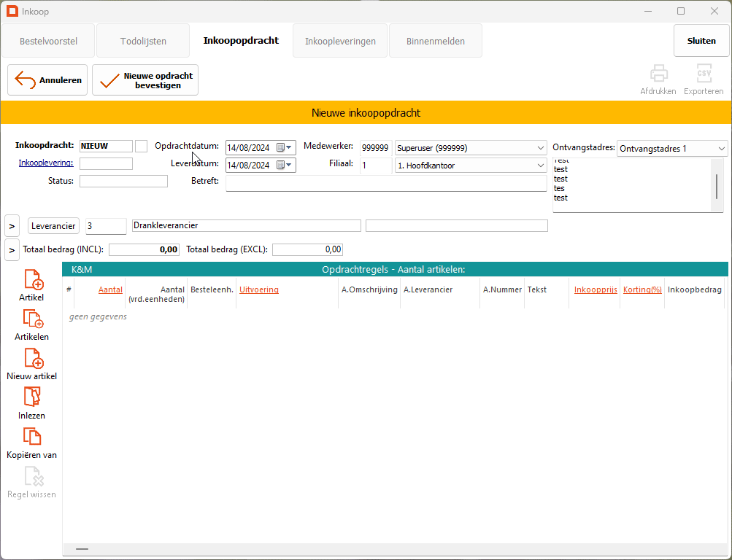This screenshot has height=560, width=732.
Task: Click the Totaal bedrag (EXCL) field
Action: (x=308, y=249)
